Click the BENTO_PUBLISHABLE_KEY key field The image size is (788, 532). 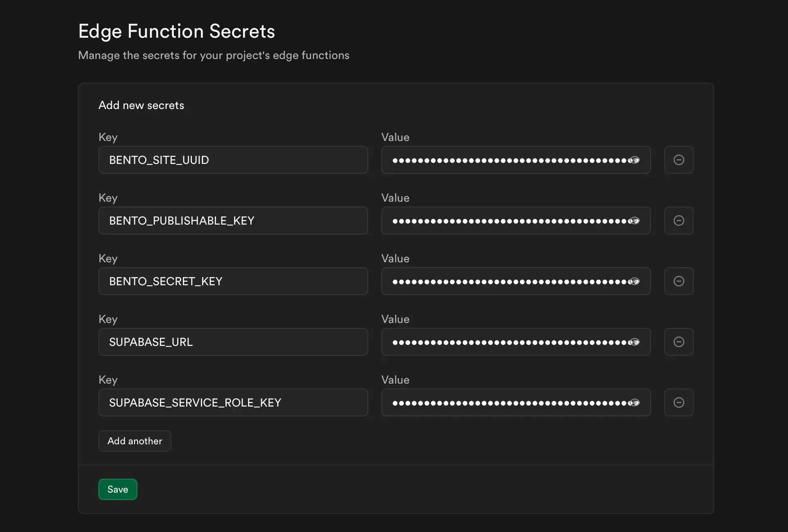(233, 221)
